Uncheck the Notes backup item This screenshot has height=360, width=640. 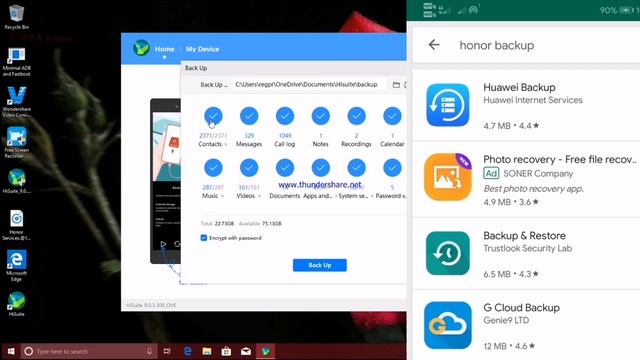pyautogui.click(x=321, y=116)
